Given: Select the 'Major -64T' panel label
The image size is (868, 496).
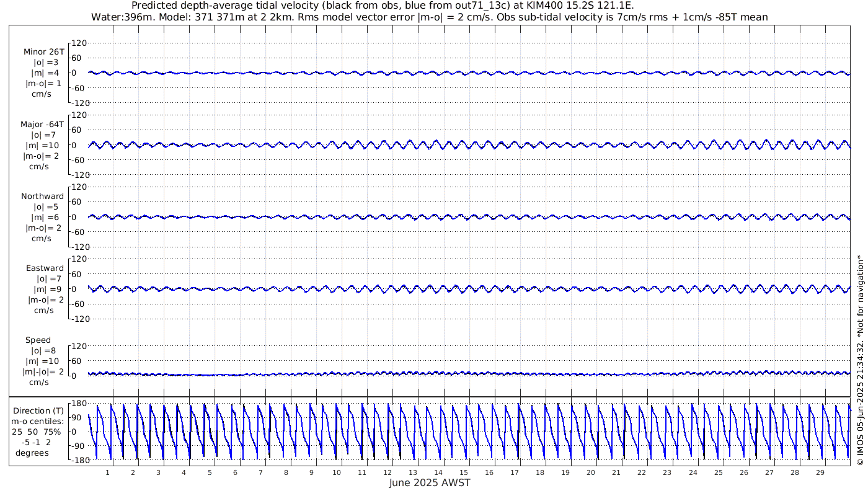Looking at the screenshot, I should tap(42, 124).
